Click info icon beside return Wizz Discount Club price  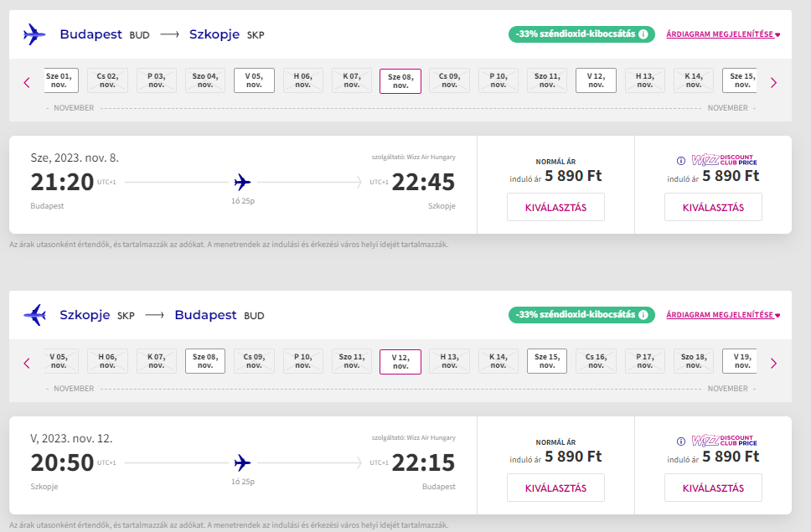[681, 442]
